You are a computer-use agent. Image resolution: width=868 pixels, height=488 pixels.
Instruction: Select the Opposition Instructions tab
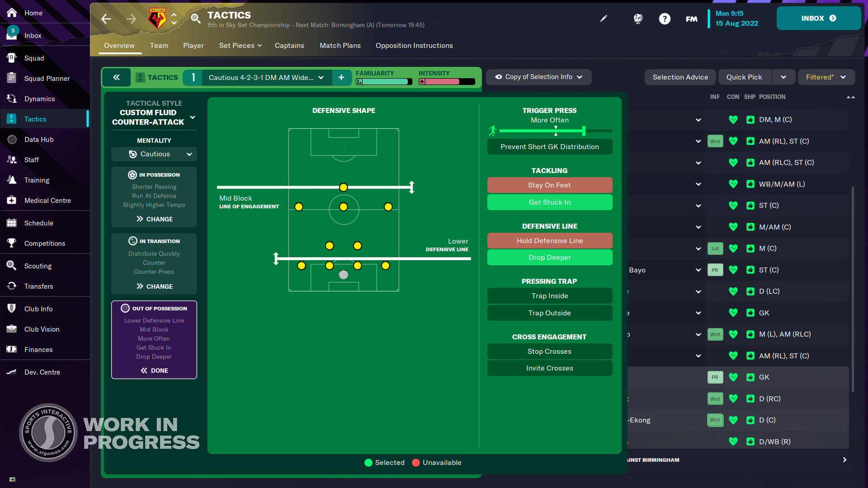click(414, 45)
